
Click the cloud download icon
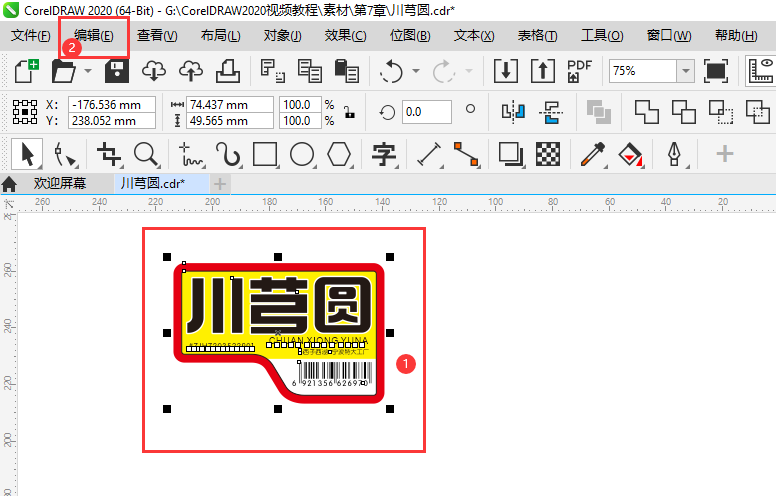(x=154, y=71)
